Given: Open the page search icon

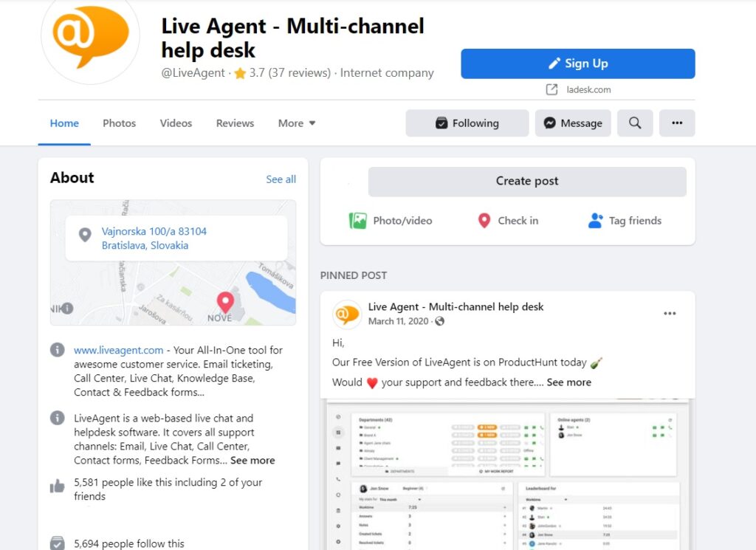Looking at the screenshot, I should tap(635, 123).
